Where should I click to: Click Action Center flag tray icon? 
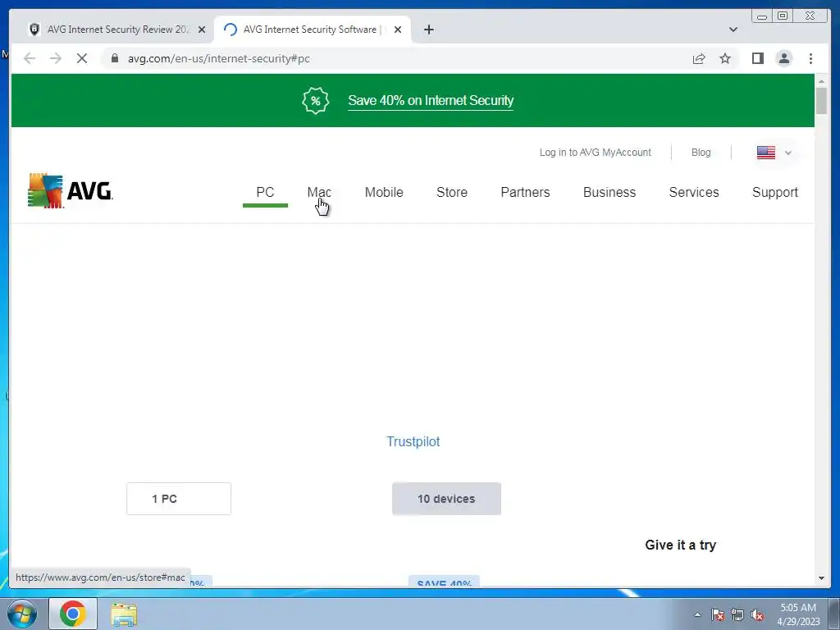pyautogui.click(x=718, y=615)
